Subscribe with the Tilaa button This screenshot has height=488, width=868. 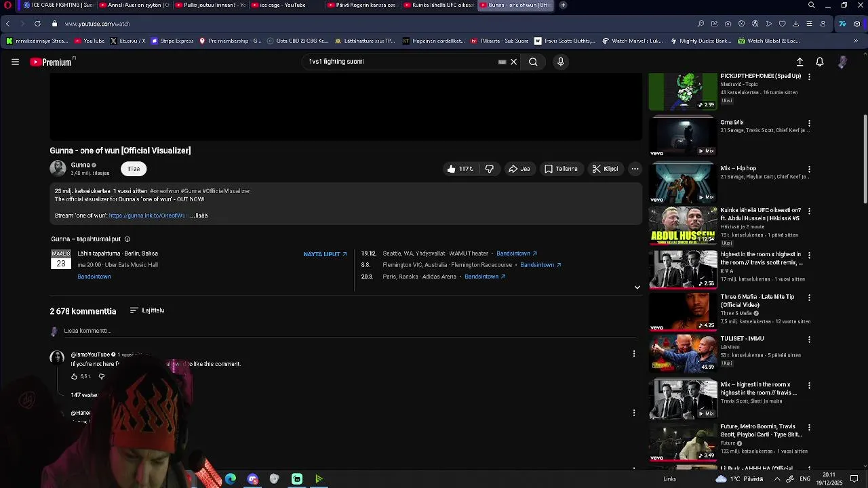134,169
